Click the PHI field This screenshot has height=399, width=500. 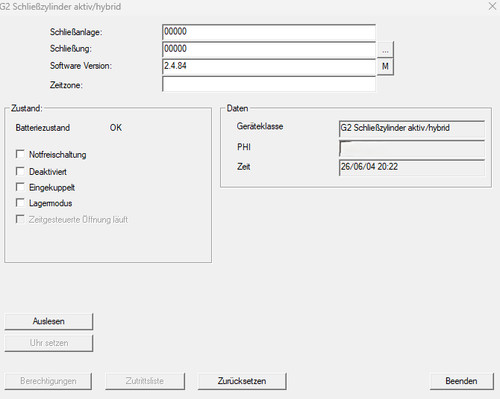pyautogui.click(x=412, y=148)
